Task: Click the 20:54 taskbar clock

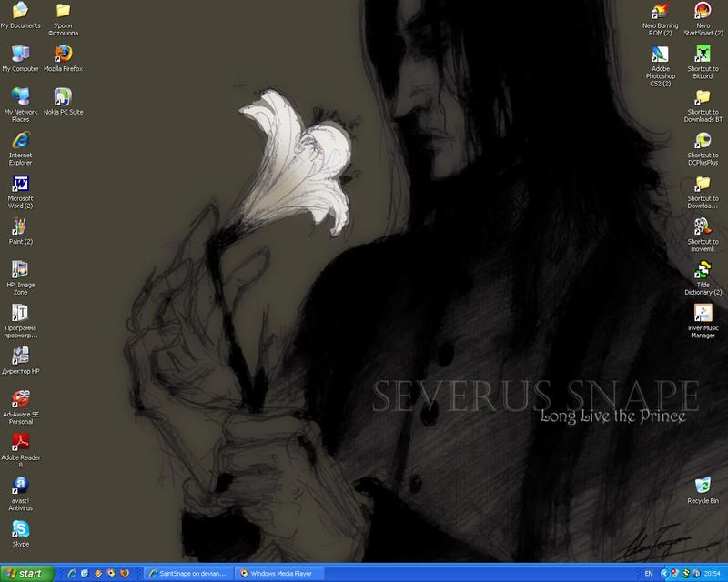Action: [712, 574]
